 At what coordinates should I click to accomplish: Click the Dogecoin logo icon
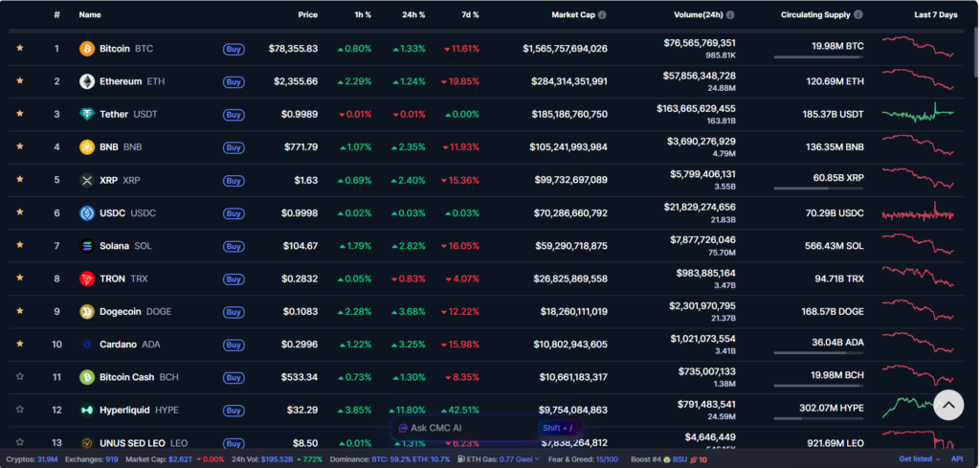[87, 311]
